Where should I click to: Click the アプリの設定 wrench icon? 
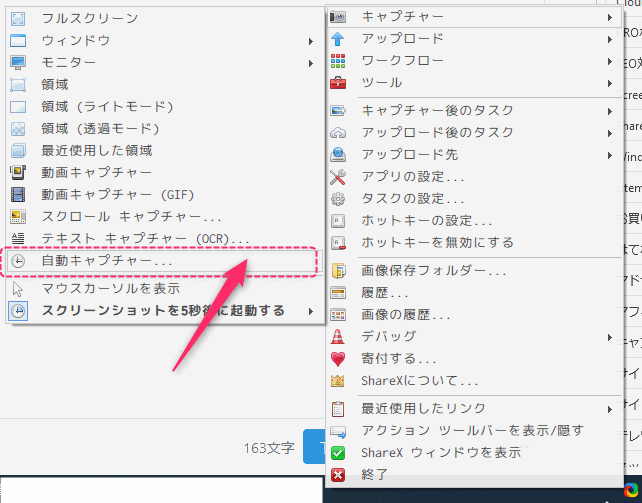pos(338,177)
